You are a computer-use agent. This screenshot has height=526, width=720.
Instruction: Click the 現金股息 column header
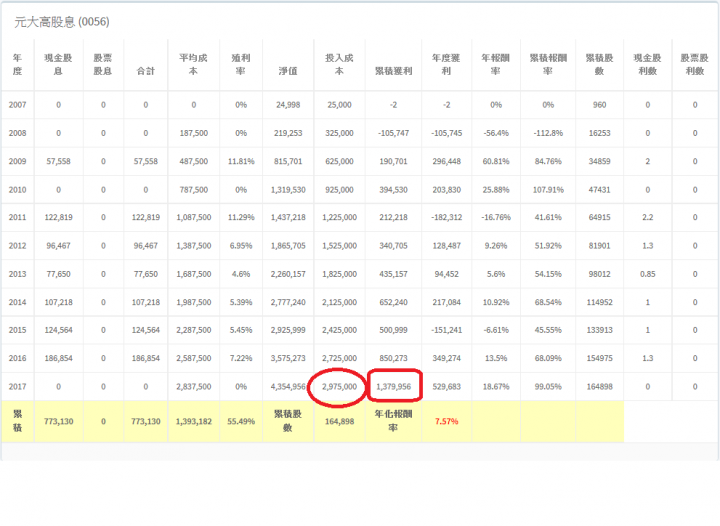(58, 64)
